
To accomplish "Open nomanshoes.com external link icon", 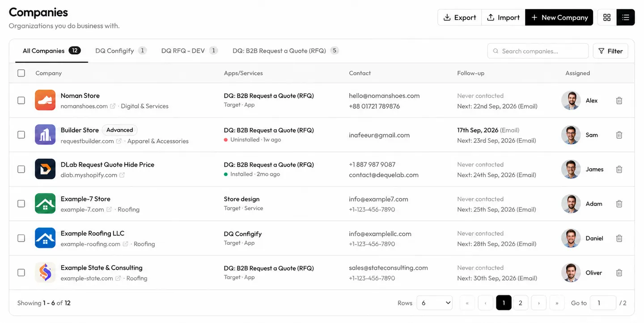I will 113,106.
